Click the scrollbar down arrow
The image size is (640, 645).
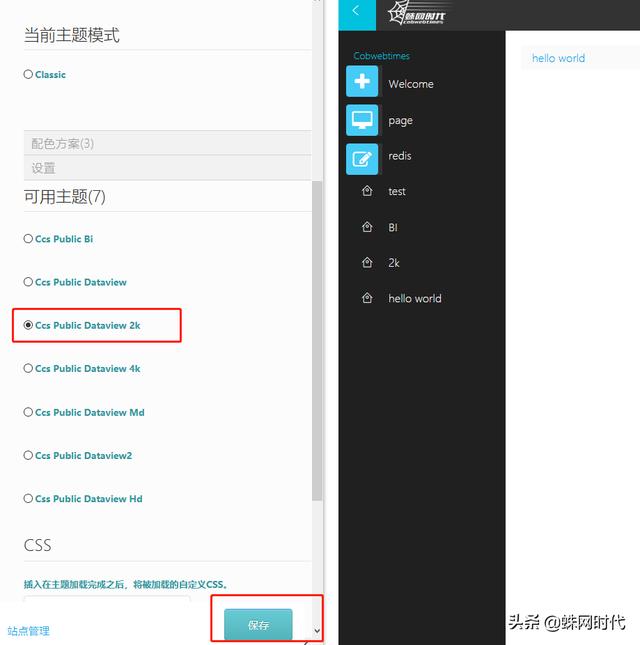(x=317, y=631)
